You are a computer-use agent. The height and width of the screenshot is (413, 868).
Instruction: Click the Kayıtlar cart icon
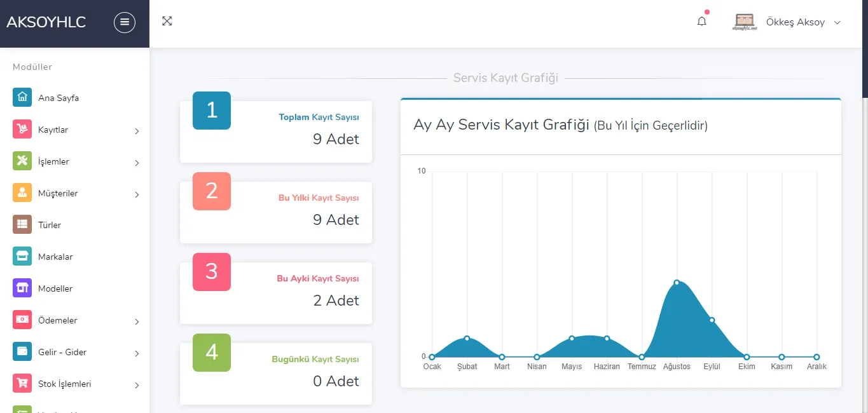[x=22, y=130]
